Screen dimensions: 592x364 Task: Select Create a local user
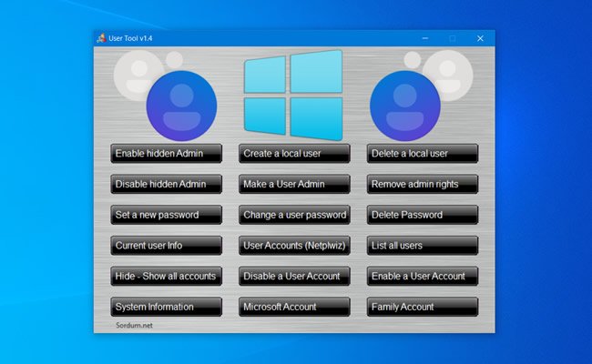point(294,154)
